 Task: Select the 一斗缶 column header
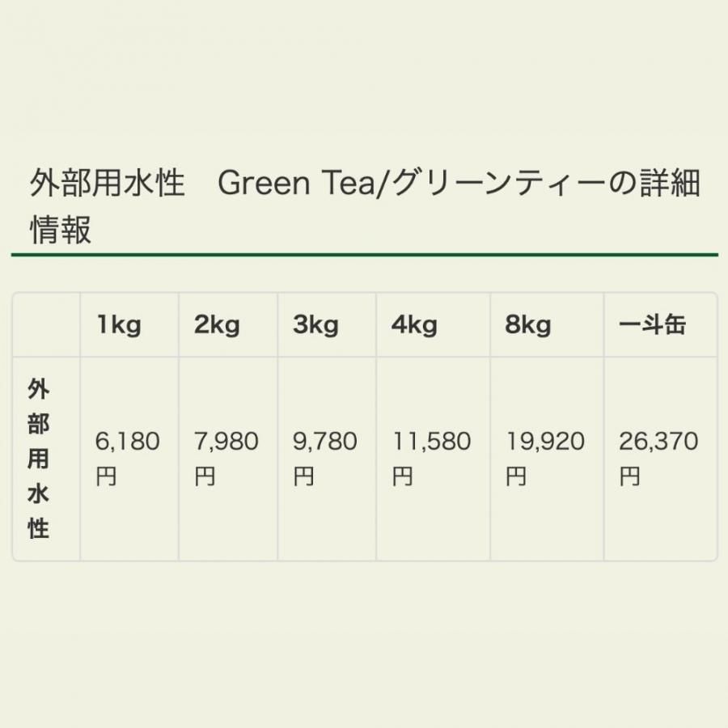pos(652,325)
